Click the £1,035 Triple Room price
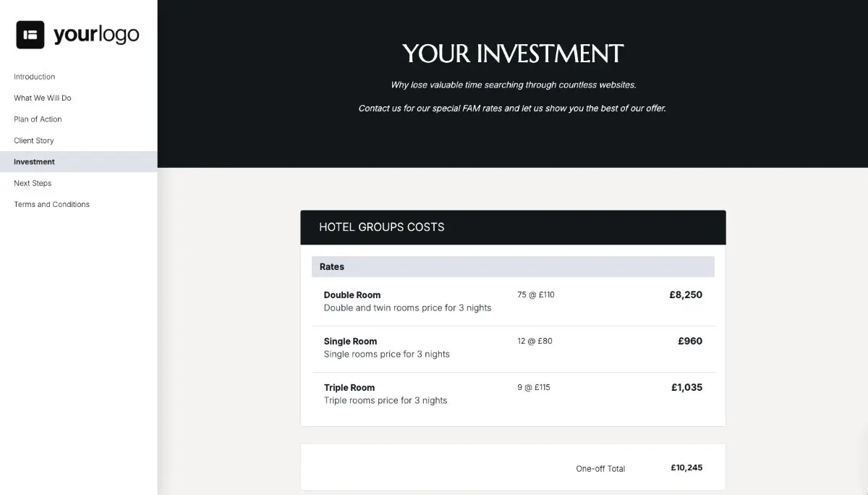868x495 pixels. [686, 387]
